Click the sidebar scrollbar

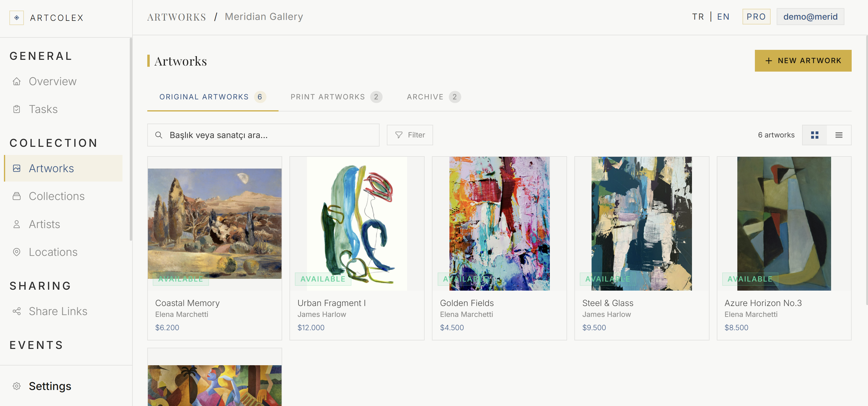click(131, 139)
